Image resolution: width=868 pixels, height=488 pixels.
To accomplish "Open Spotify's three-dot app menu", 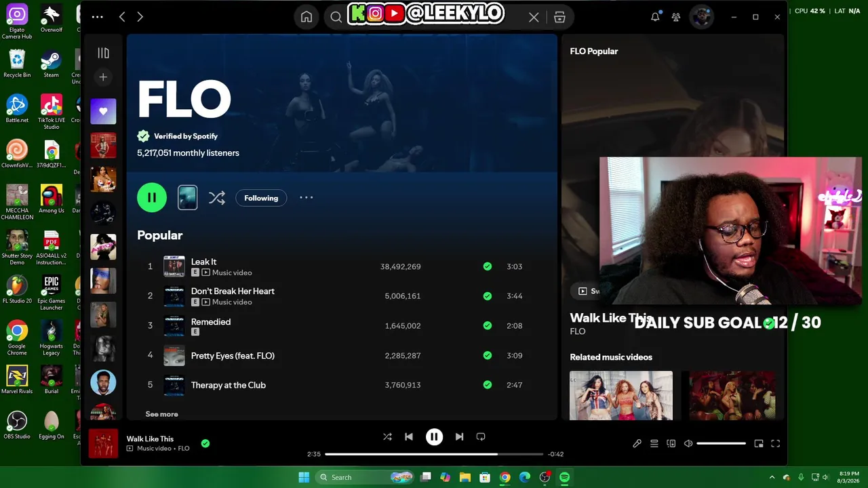I will [97, 17].
